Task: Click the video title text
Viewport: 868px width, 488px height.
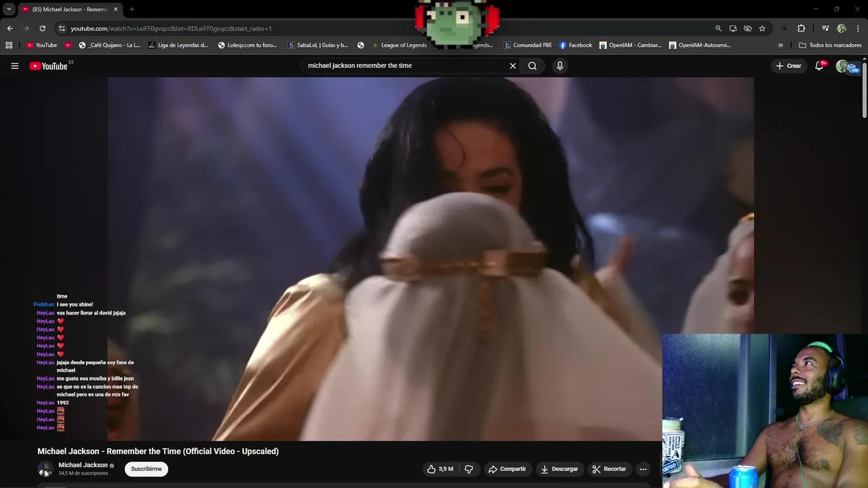Action: (158, 451)
